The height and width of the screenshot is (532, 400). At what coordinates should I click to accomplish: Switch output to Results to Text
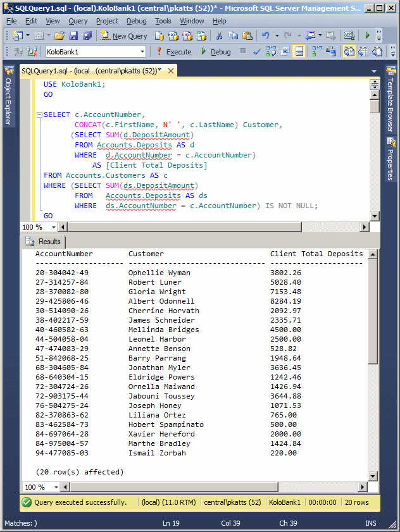pyautogui.click(x=349, y=52)
